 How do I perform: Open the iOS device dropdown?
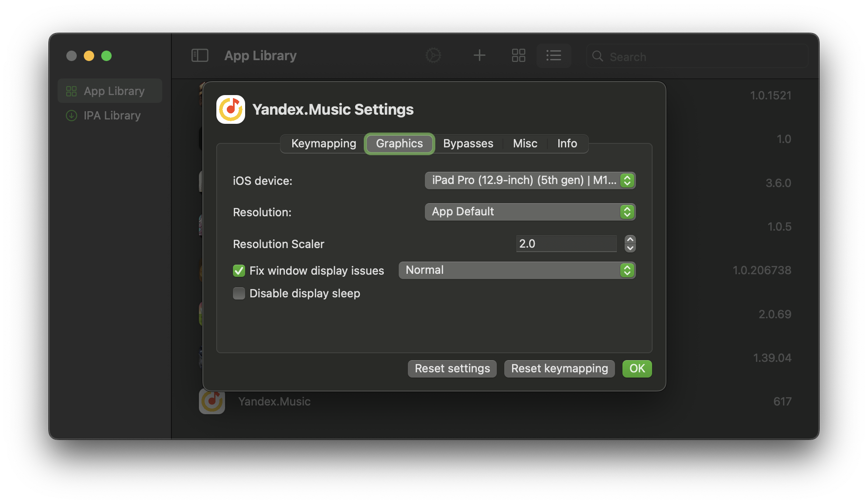(x=530, y=180)
